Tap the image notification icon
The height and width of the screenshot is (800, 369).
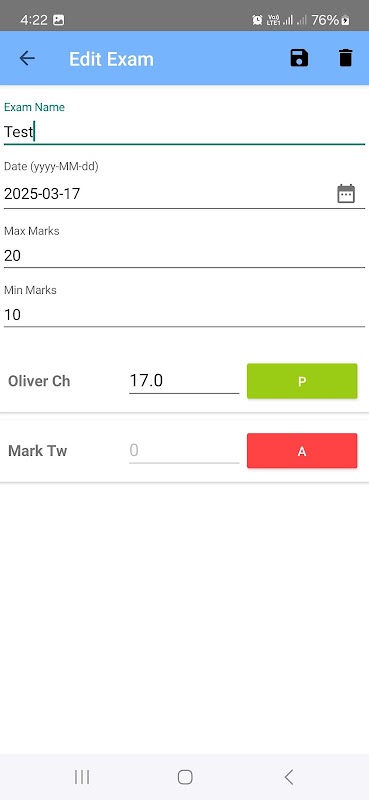pyautogui.click(x=59, y=20)
